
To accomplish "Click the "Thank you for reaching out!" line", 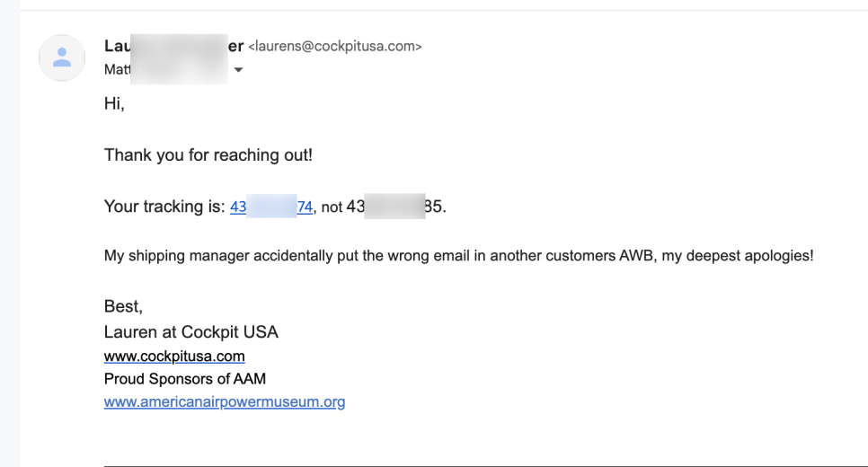I will [x=208, y=155].
